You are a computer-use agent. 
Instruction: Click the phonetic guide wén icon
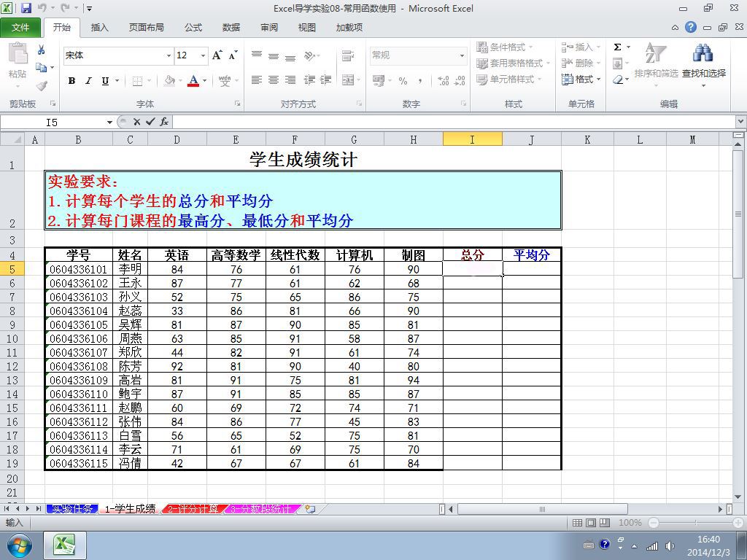pyautogui.click(x=225, y=80)
